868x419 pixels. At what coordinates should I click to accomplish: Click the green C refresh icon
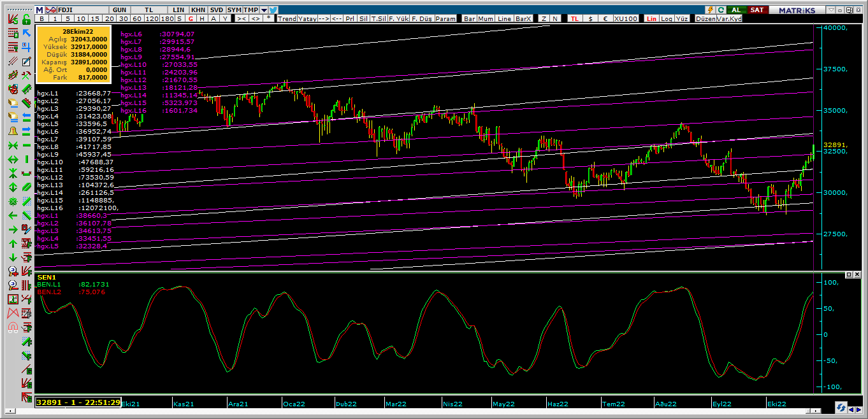coord(721,10)
